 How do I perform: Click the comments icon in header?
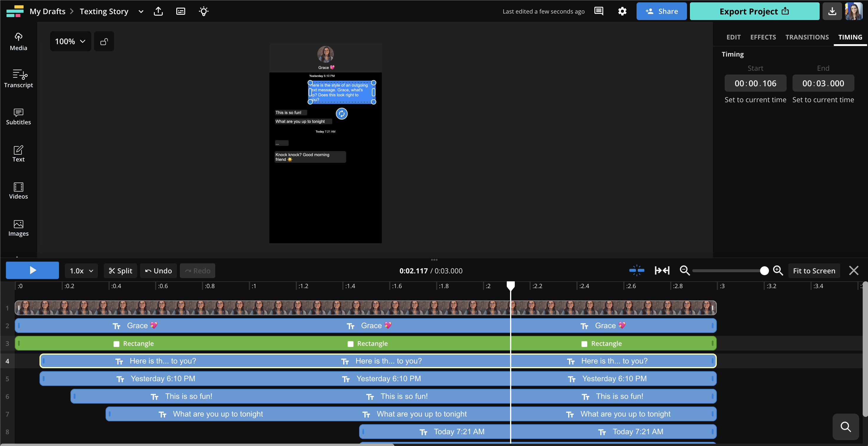pyautogui.click(x=599, y=11)
